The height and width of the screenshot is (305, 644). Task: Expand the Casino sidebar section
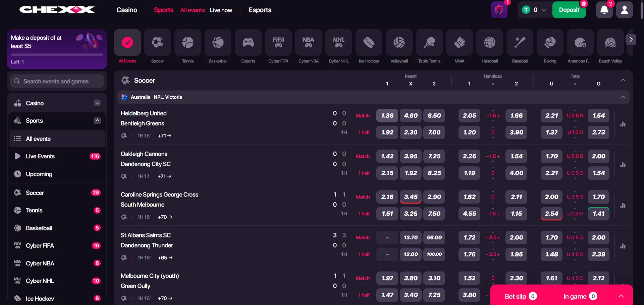(x=97, y=103)
